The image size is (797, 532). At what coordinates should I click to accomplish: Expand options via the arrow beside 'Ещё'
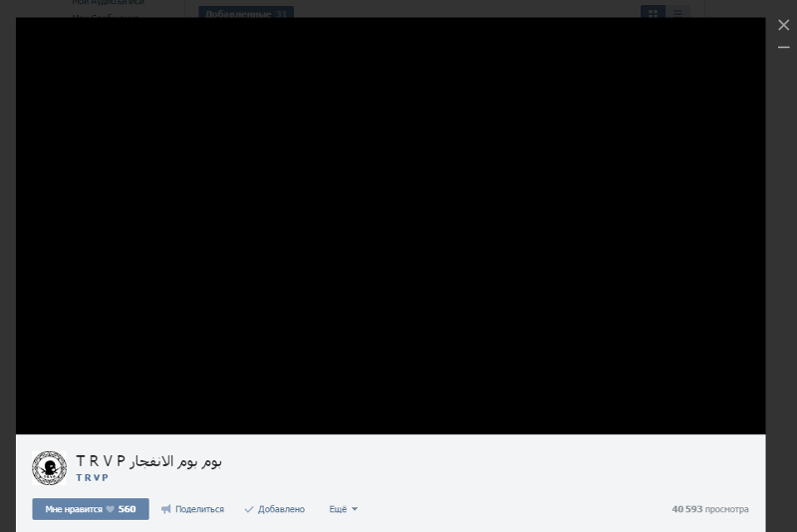[x=355, y=509]
